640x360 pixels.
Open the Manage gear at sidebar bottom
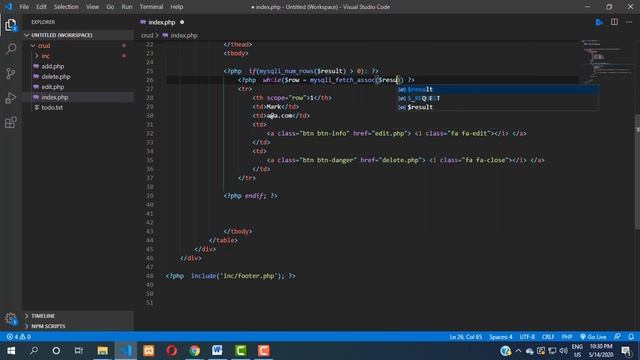[11, 319]
